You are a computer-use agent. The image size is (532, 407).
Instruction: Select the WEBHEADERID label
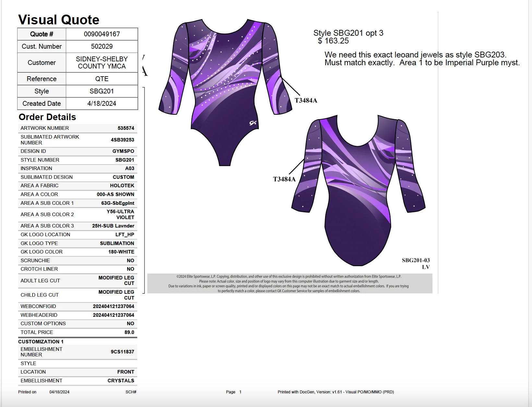39,315
